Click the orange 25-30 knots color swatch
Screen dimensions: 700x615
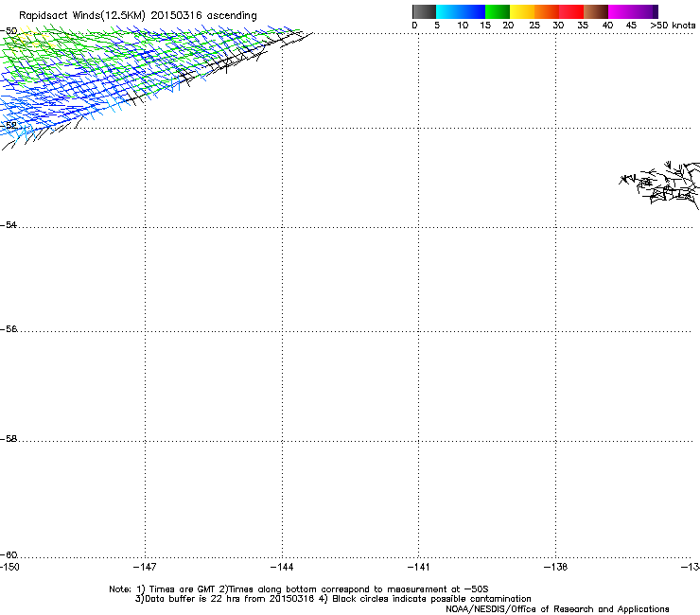tap(547, 11)
